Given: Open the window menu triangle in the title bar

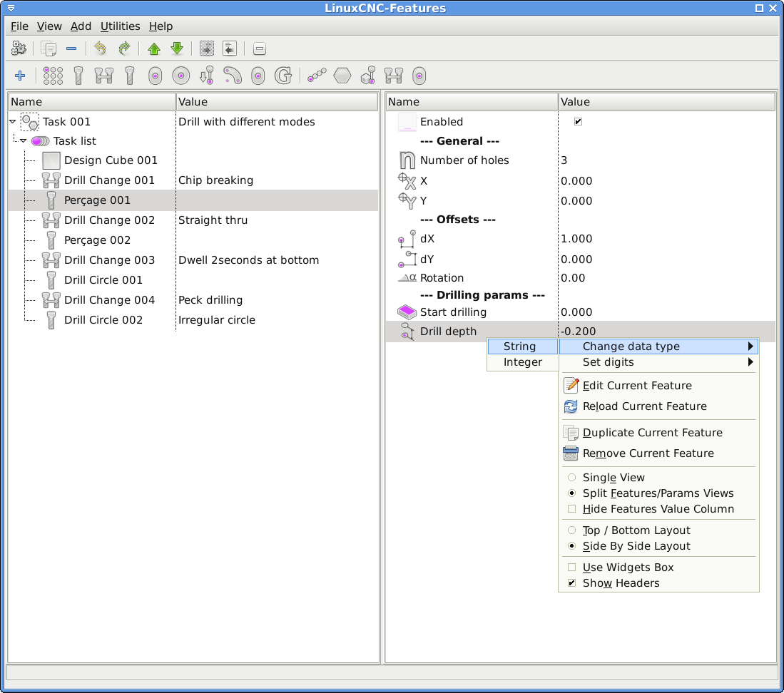Looking at the screenshot, I should (x=11, y=8).
